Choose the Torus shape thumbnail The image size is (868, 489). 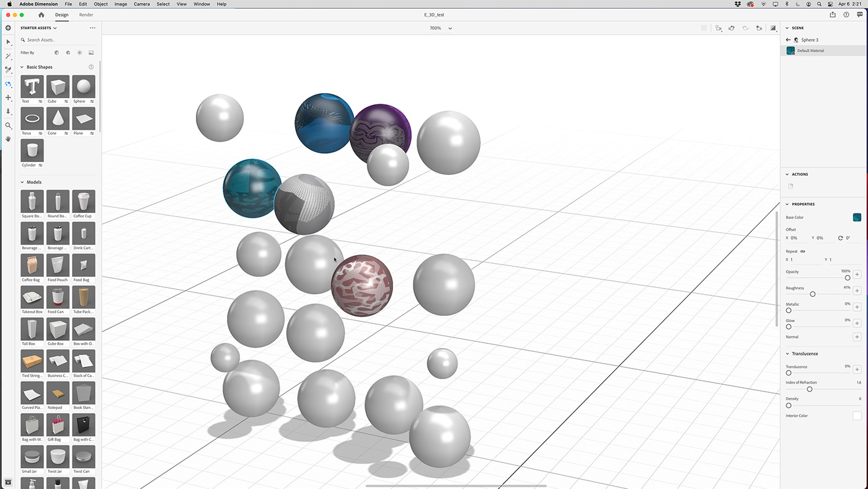point(32,119)
